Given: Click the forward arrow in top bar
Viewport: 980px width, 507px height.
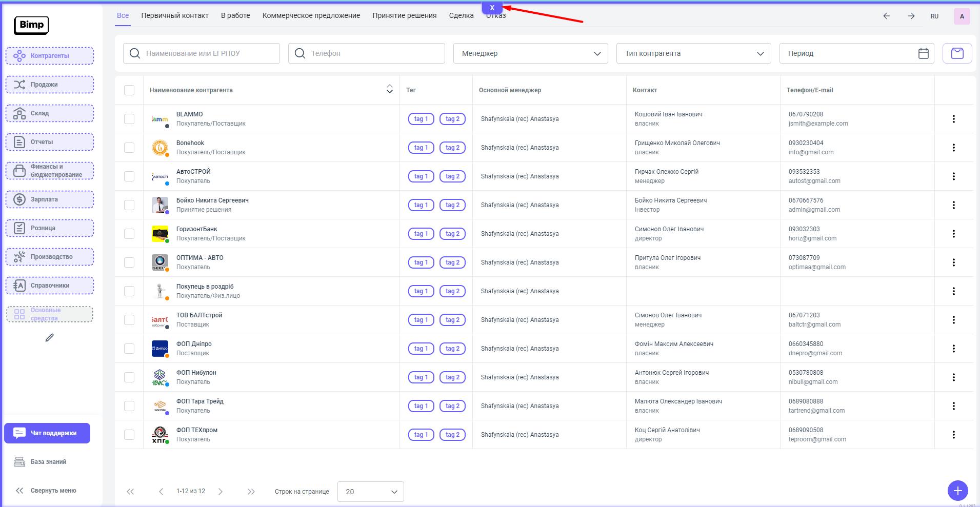Looking at the screenshot, I should click(911, 16).
